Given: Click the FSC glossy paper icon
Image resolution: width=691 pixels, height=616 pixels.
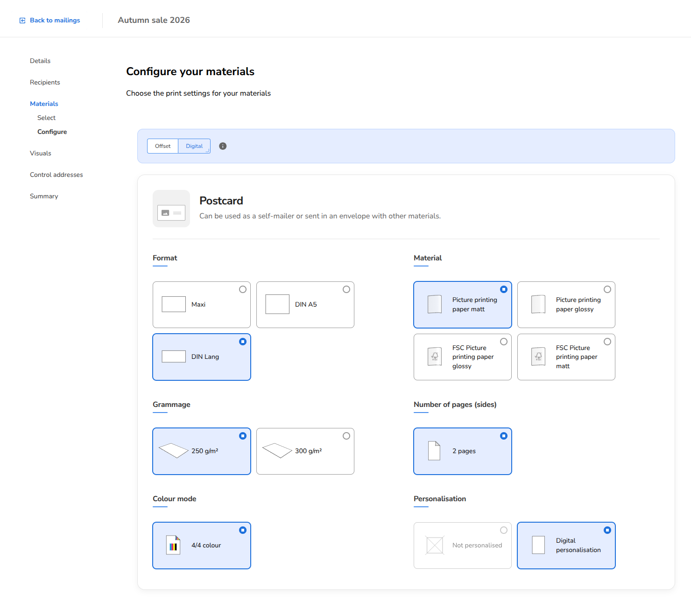Looking at the screenshot, I should 435,357.
